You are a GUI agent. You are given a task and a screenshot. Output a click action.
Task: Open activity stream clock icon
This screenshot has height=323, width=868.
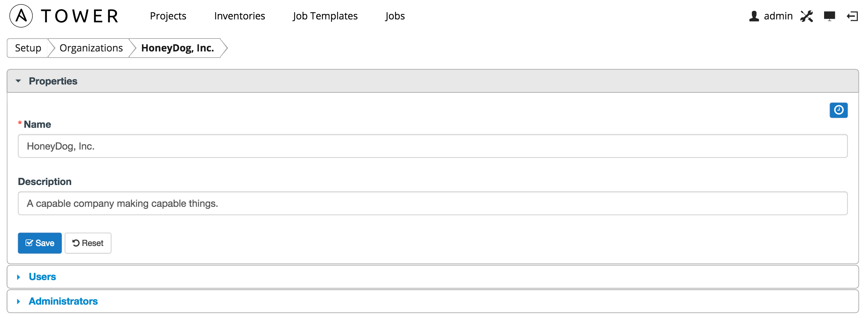(x=838, y=110)
